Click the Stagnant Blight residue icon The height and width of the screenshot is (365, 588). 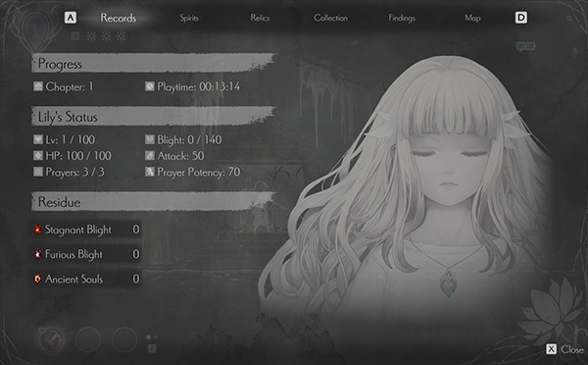pos(37,229)
